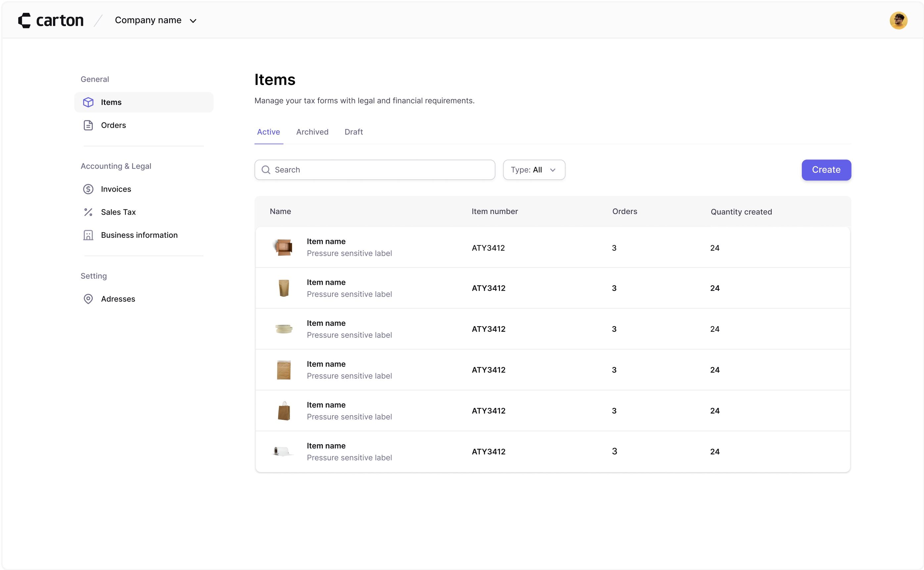
Task: Click the Invoices dollar-circle icon
Action: (88, 189)
